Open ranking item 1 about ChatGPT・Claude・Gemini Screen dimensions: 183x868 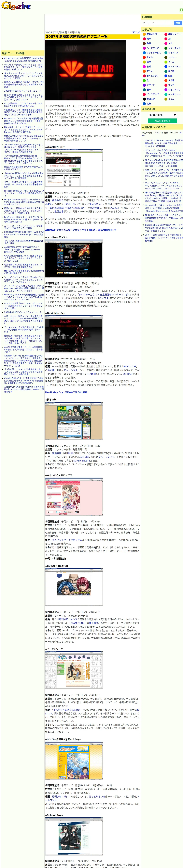click(164, 144)
